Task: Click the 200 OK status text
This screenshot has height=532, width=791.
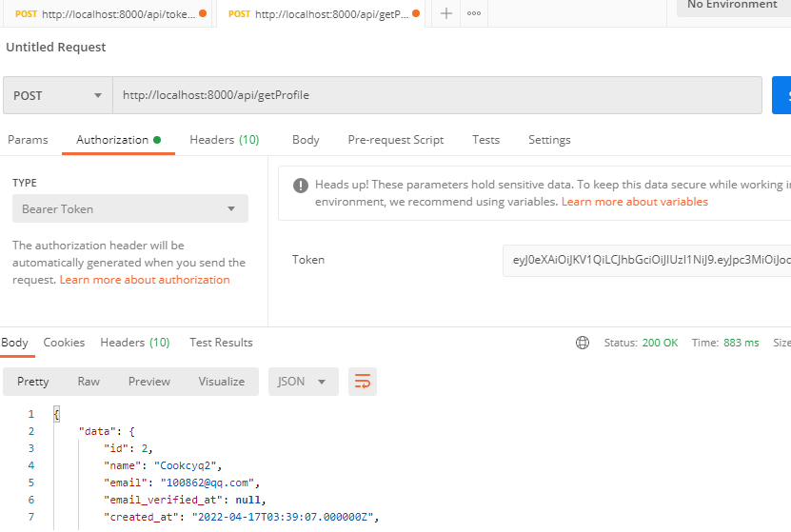Action: [660, 343]
